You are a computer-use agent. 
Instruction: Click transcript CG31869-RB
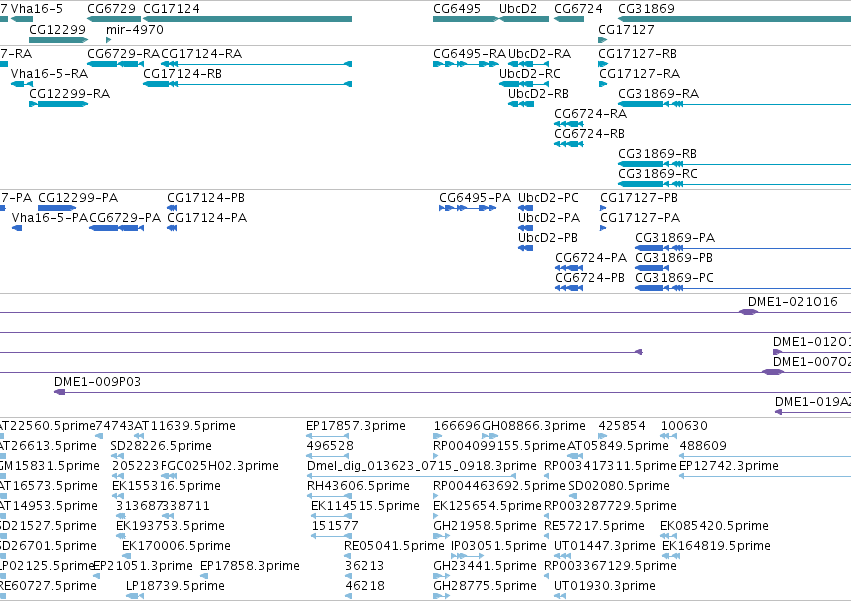[x=657, y=154]
